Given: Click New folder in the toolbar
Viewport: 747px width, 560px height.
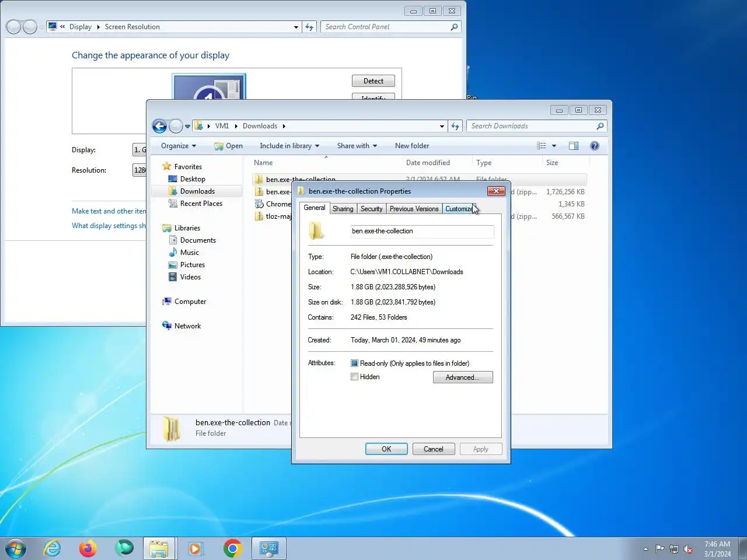Looking at the screenshot, I should (412, 146).
